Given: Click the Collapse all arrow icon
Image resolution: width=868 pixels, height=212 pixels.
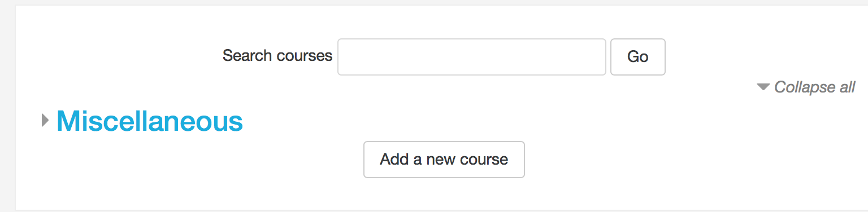Looking at the screenshot, I should [x=763, y=87].
